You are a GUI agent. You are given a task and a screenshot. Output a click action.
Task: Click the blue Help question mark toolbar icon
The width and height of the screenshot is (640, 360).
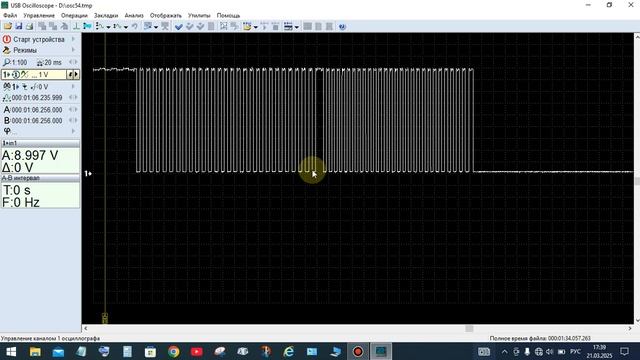click(x=342, y=27)
